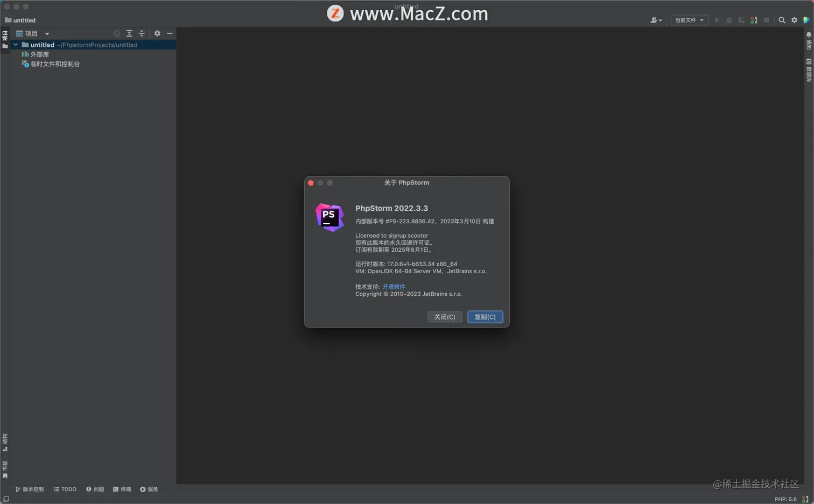Click the 订阅有效期至 2025年8月1日 line
The image size is (814, 504).
[x=394, y=250]
